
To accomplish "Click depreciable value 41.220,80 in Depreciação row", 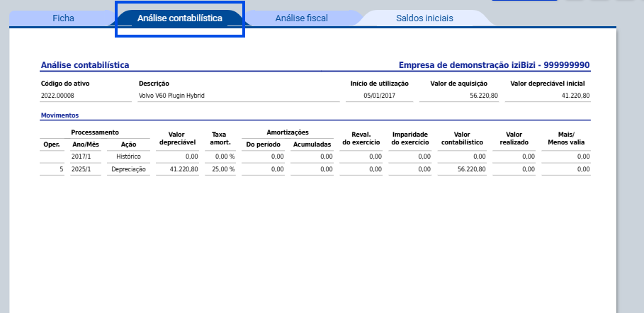I will [x=184, y=169].
